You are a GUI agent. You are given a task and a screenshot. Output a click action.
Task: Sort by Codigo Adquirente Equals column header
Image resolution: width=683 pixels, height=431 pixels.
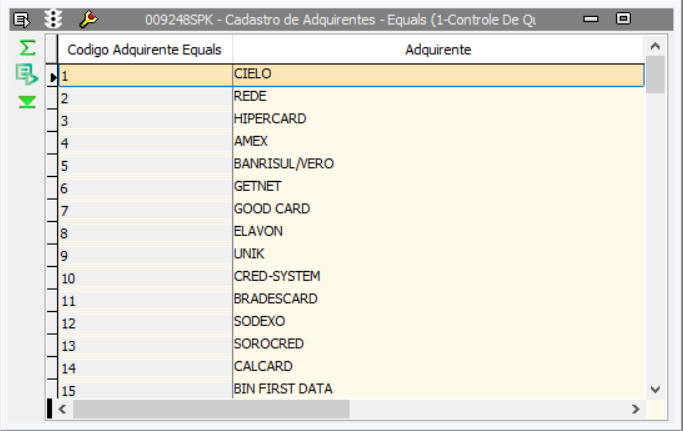144,49
